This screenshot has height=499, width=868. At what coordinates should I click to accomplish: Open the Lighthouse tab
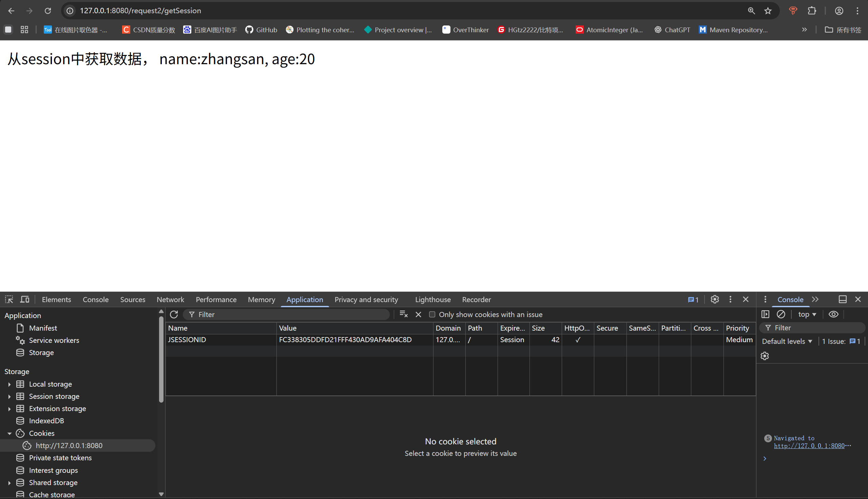[432, 299]
